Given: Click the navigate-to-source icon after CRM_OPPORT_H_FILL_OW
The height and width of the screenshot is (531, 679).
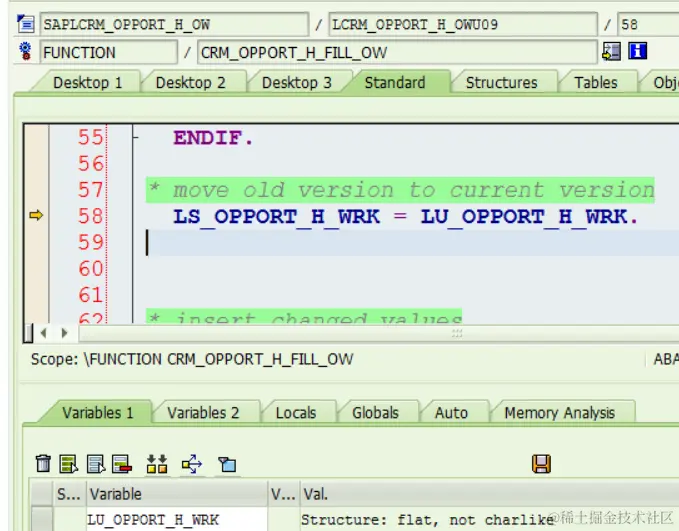Looking at the screenshot, I should 611,51.
